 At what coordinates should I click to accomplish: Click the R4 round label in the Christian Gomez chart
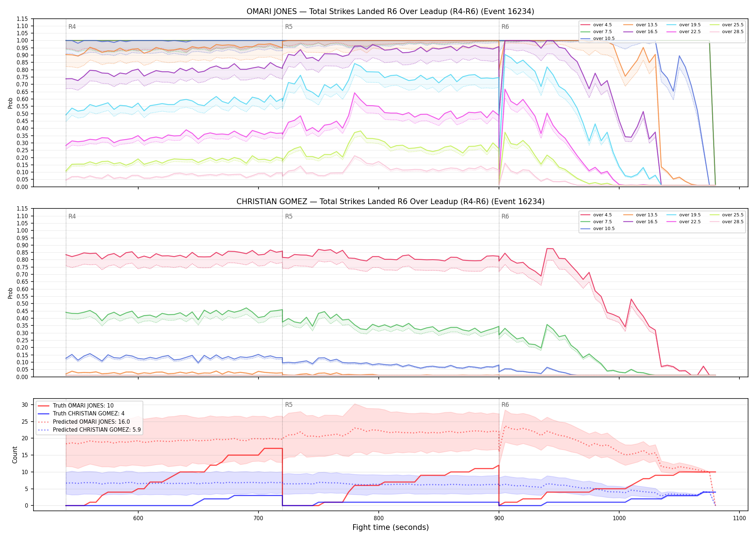[72, 216]
